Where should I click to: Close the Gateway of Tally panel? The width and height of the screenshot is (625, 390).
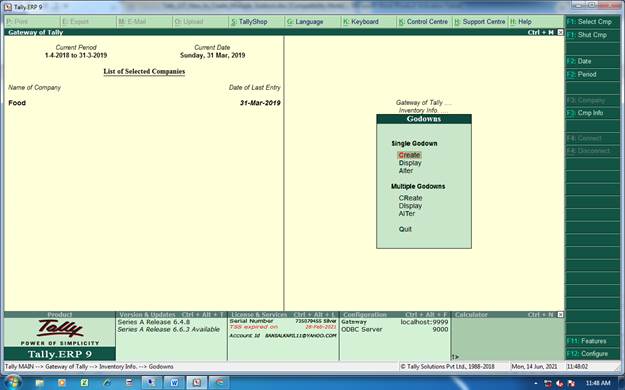(x=560, y=32)
